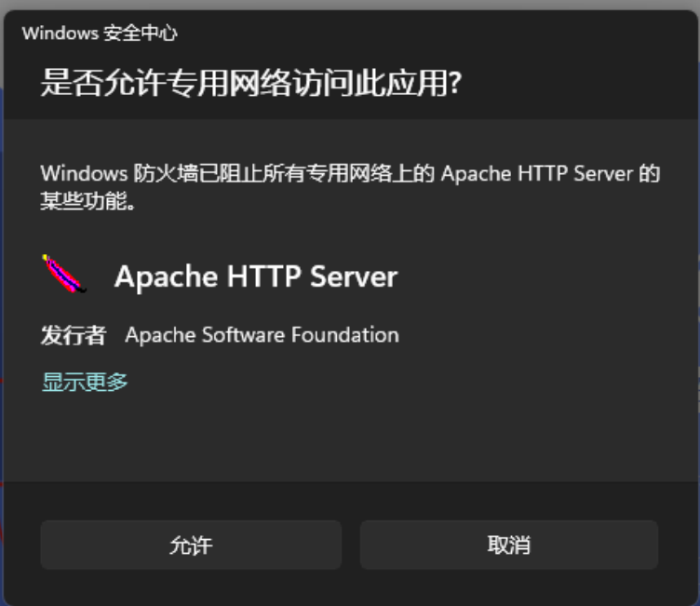Click the Apache feather logo icon

coord(64,275)
